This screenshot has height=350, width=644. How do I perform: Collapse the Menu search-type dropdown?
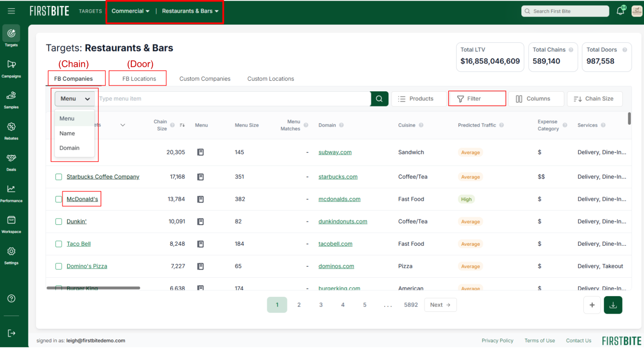pyautogui.click(x=75, y=99)
